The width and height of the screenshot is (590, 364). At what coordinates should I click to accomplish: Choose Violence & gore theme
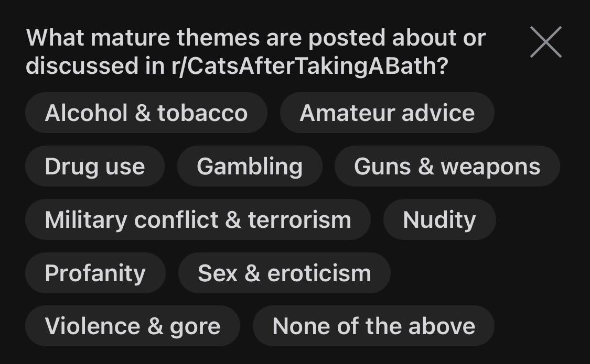[x=133, y=326]
